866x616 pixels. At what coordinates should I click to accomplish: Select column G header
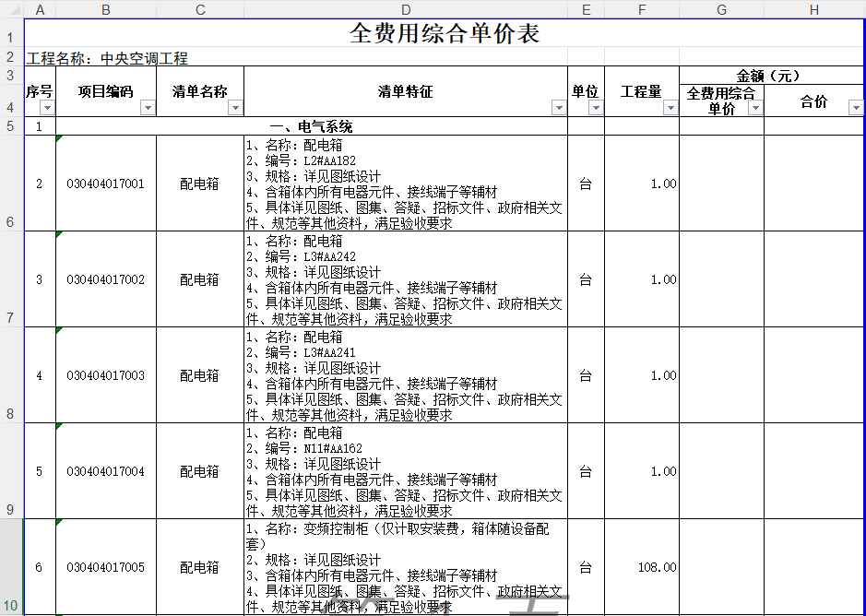[x=721, y=9]
